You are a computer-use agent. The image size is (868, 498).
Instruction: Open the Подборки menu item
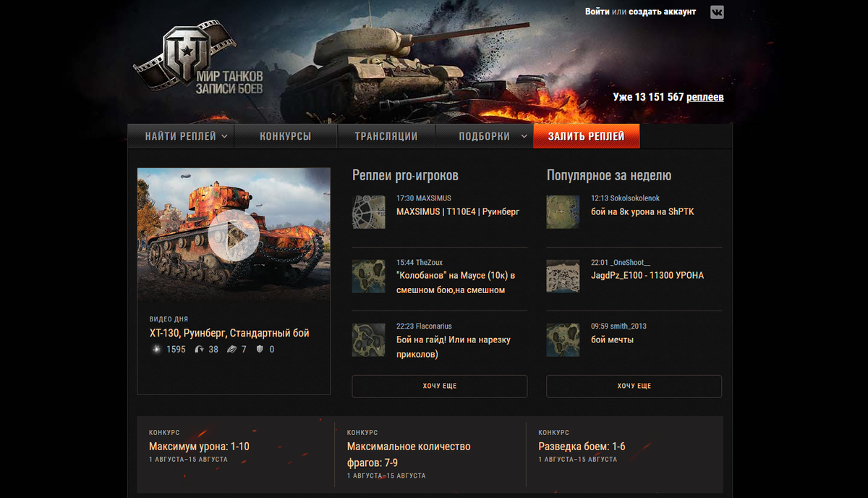[484, 136]
